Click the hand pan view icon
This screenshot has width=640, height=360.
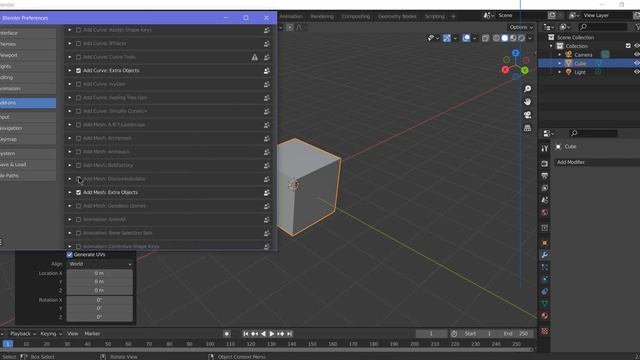(527, 102)
